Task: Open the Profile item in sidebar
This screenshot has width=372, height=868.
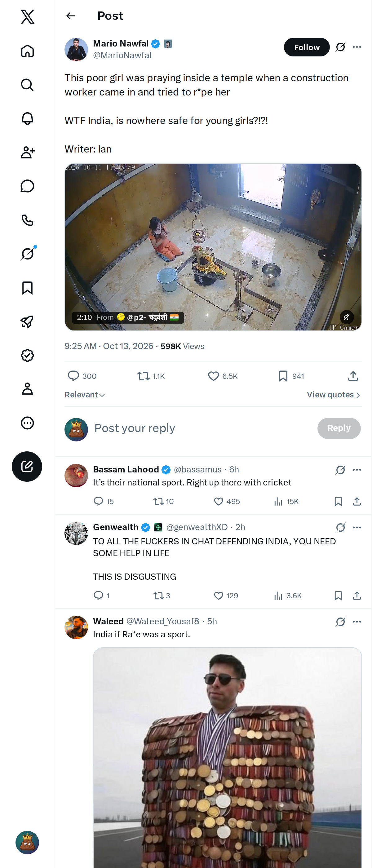Action: click(x=27, y=389)
